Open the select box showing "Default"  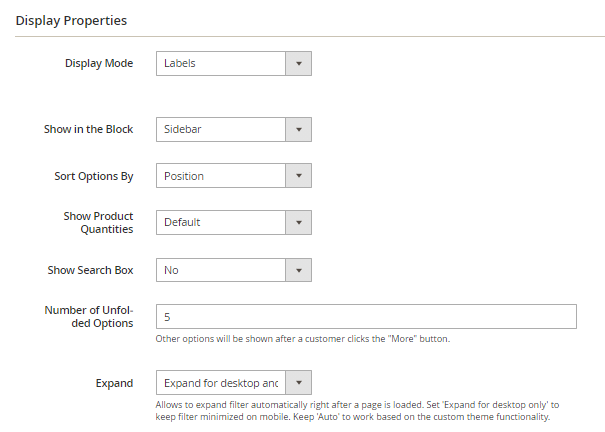(222, 223)
